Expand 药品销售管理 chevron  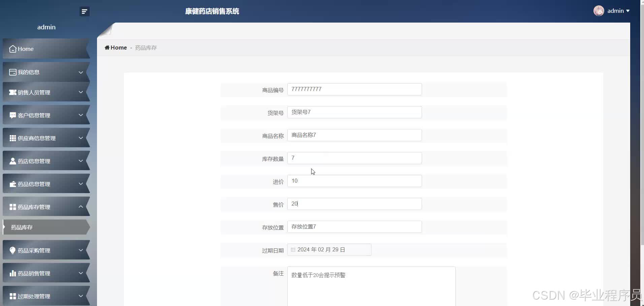(81, 273)
